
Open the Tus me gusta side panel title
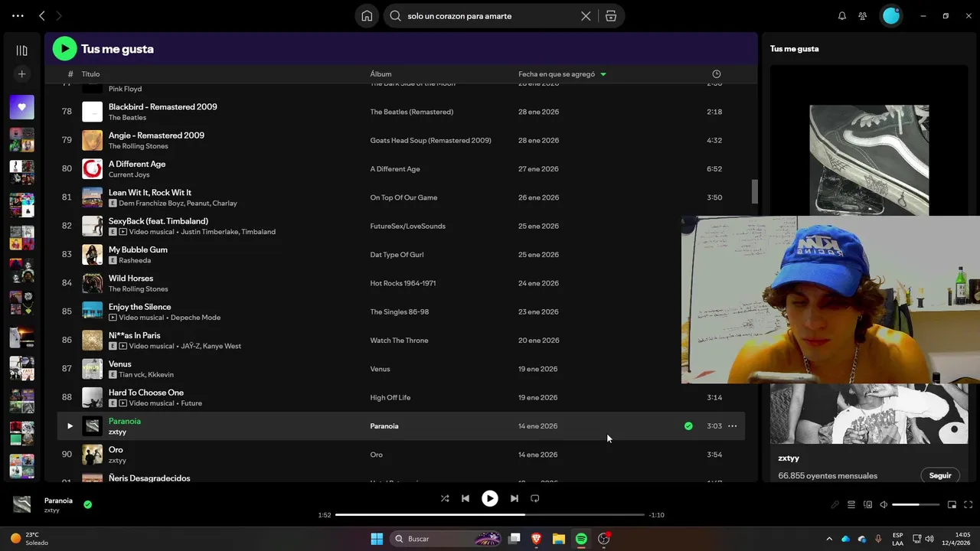click(x=794, y=49)
